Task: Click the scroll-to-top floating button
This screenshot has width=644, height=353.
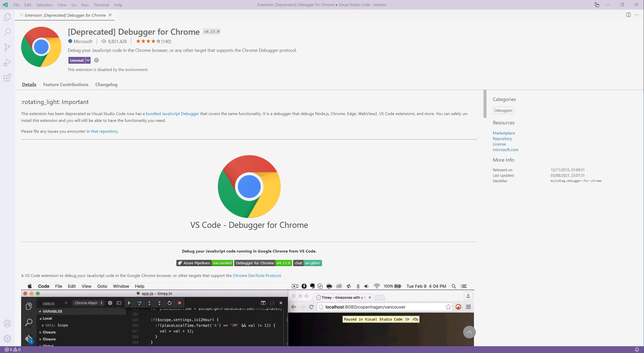Action: tap(469, 332)
